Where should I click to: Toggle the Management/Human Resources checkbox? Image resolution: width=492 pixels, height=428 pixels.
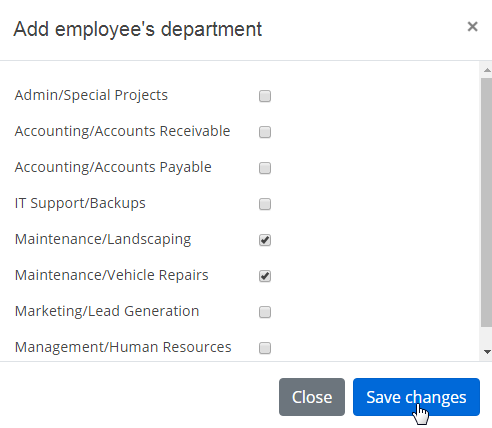click(265, 348)
